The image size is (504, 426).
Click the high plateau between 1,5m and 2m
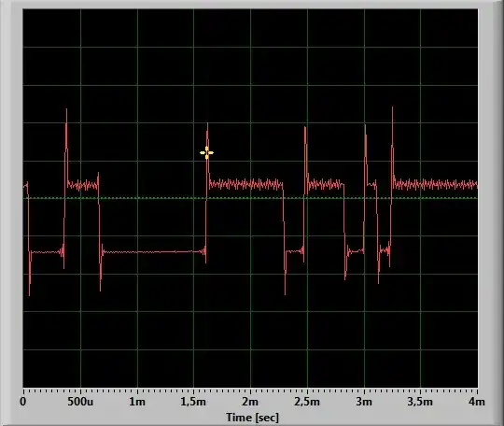(245, 184)
